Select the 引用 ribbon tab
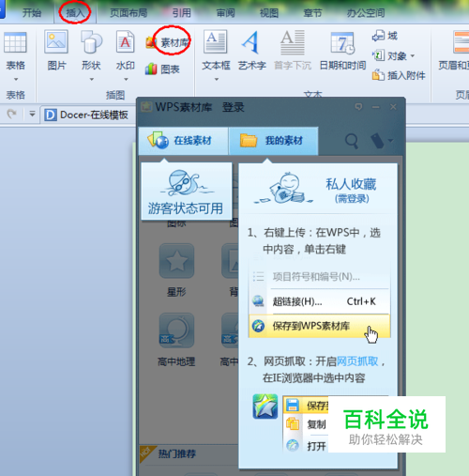 [182, 13]
